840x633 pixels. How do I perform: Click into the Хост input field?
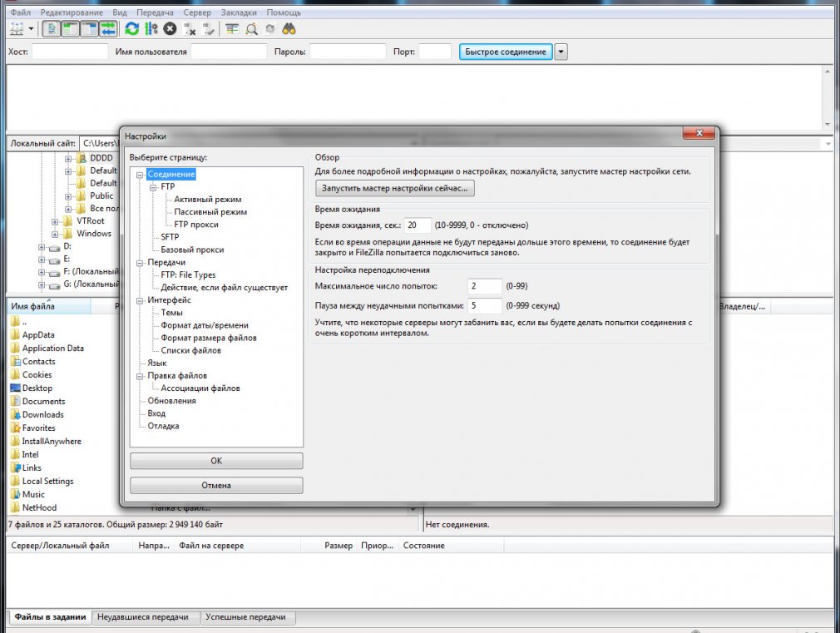tap(70, 52)
